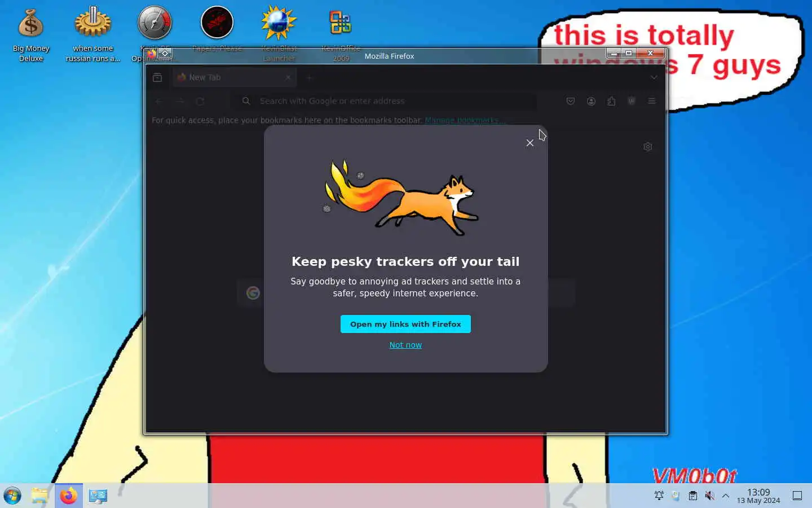Expand hidden system tray icons arrow
The image size is (812, 508).
pyautogui.click(x=726, y=496)
